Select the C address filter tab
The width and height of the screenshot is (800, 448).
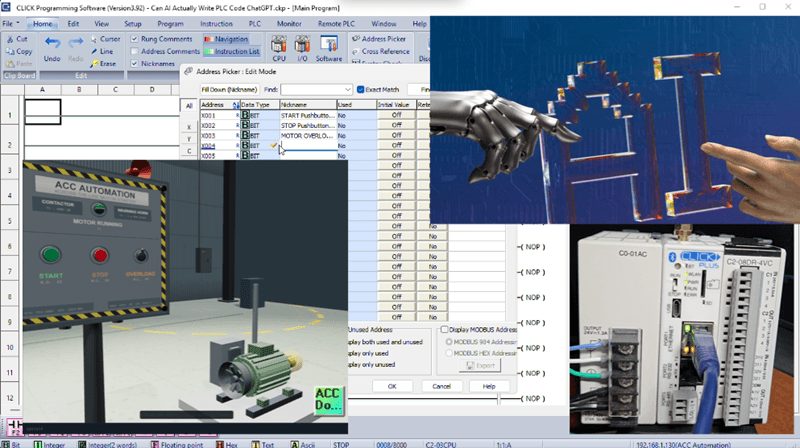[189, 151]
